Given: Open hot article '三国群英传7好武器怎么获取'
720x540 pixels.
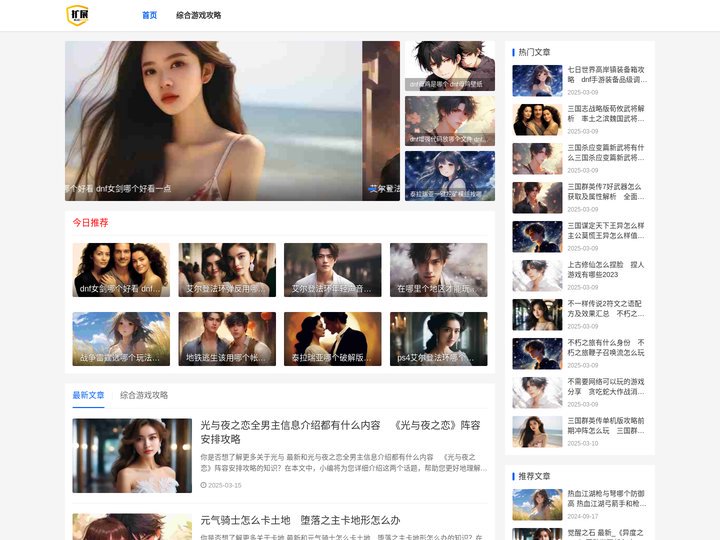Looking at the screenshot, I should point(607,191).
